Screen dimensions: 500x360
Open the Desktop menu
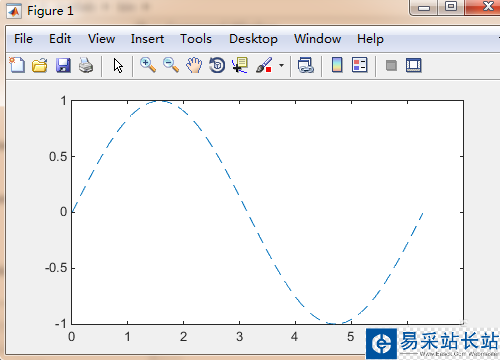(253, 39)
